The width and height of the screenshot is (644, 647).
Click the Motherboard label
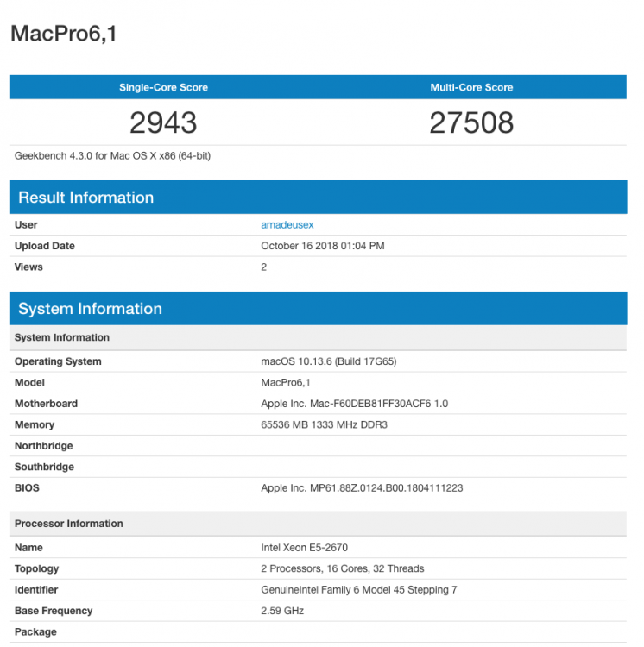click(x=46, y=404)
